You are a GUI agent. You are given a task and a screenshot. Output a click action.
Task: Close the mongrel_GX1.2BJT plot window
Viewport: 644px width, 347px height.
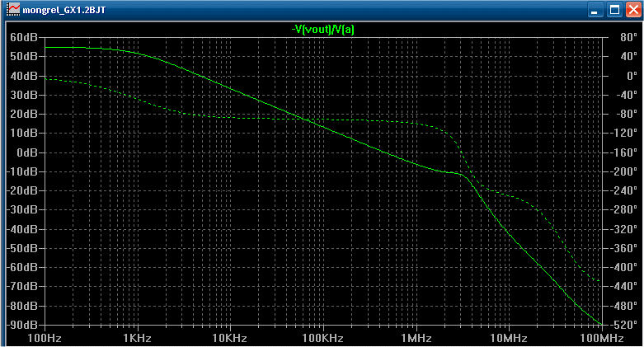pyautogui.click(x=633, y=10)
